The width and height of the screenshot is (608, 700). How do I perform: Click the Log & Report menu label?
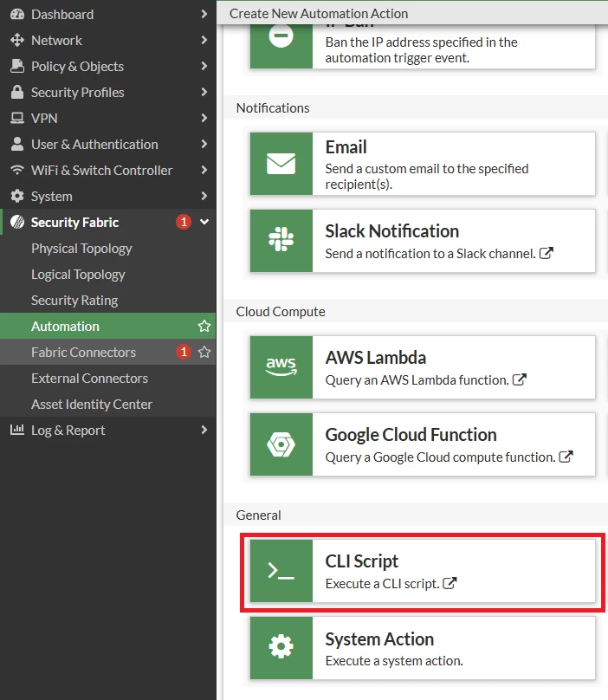[x=68, y=430]
